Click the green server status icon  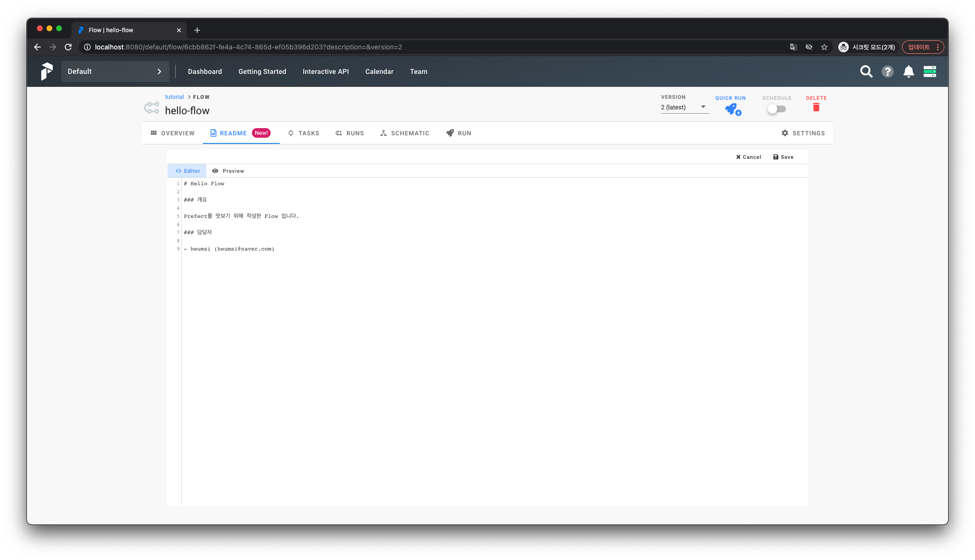929,71
